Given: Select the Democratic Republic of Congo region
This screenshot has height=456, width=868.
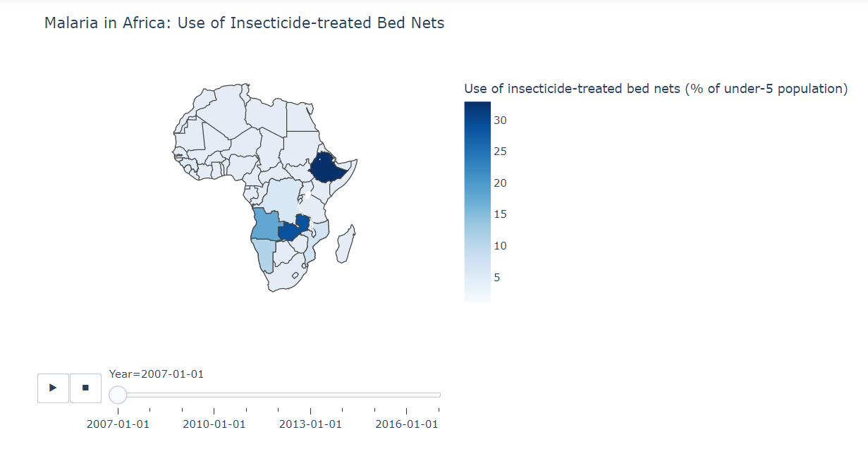Looking at the screenshot, I should tap(281, 199).
